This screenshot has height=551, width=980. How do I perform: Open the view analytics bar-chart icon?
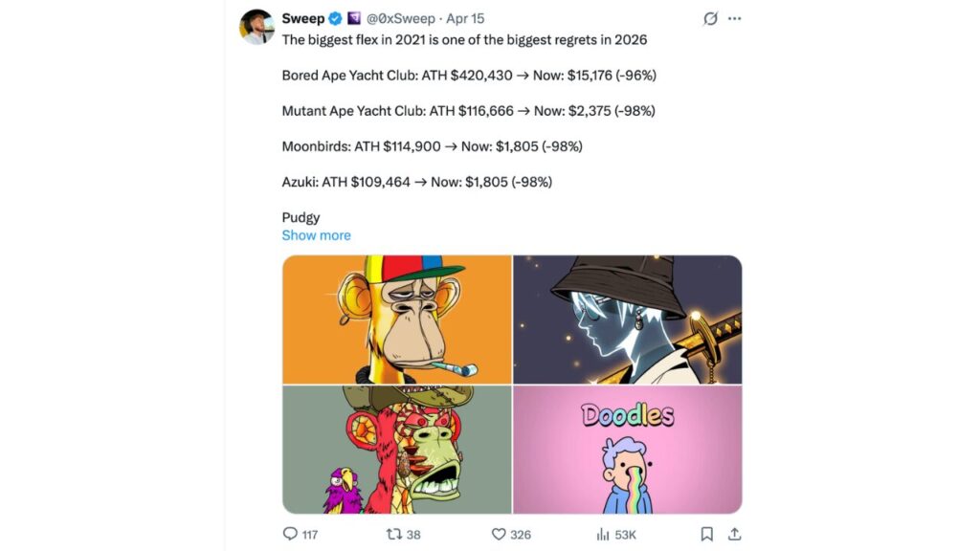604,534
